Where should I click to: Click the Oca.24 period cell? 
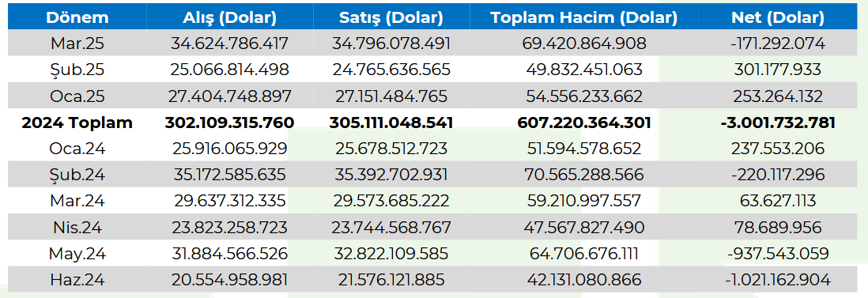point(77,149)
